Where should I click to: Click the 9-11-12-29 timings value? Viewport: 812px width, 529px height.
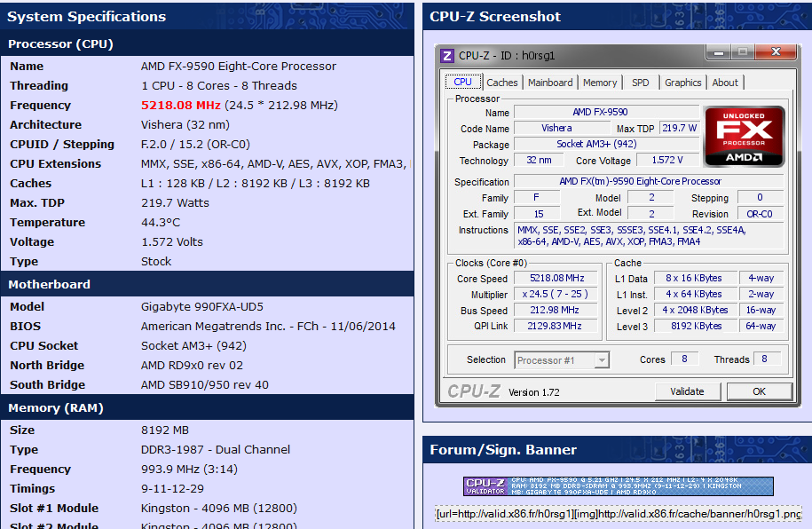pyautogui.click(x=172, y=488)
